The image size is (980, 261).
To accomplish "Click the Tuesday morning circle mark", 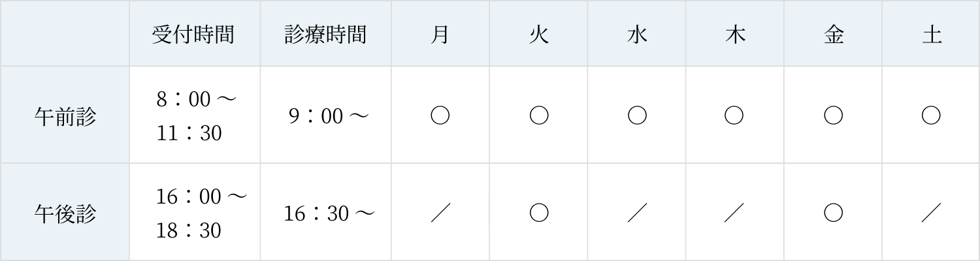I will pos(539,116).
